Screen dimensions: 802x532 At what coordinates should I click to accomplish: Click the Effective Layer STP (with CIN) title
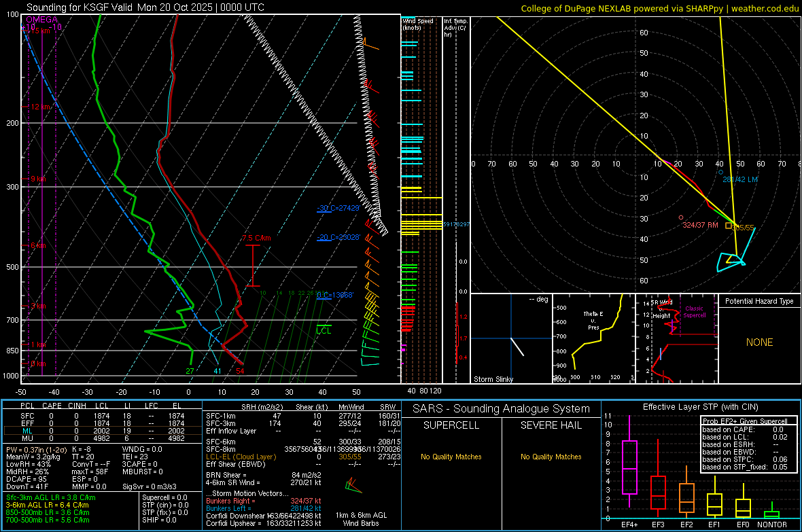tap(700, 407)
